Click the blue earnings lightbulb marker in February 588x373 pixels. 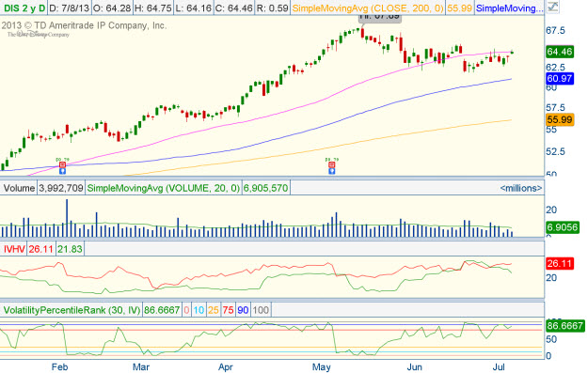click(x=63, y=171)
